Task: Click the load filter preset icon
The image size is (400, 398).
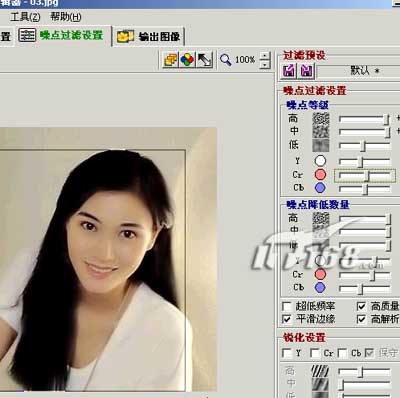Action: click(x=289, y=71)
